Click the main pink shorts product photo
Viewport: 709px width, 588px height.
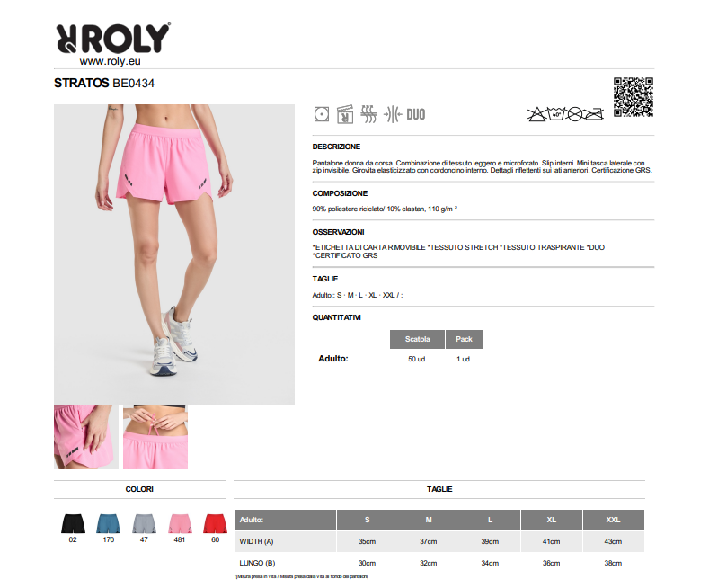pyautogui.click(x=174, y=254)
